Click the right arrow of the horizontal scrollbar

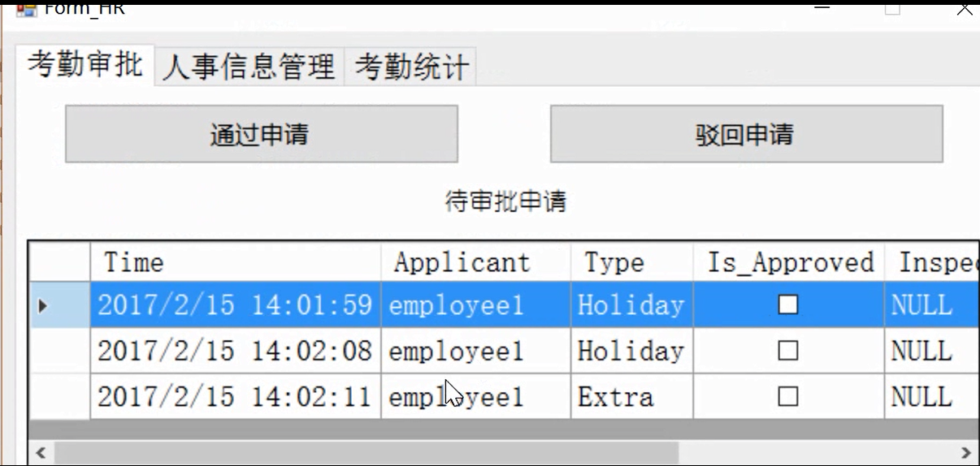pos(965,452)
